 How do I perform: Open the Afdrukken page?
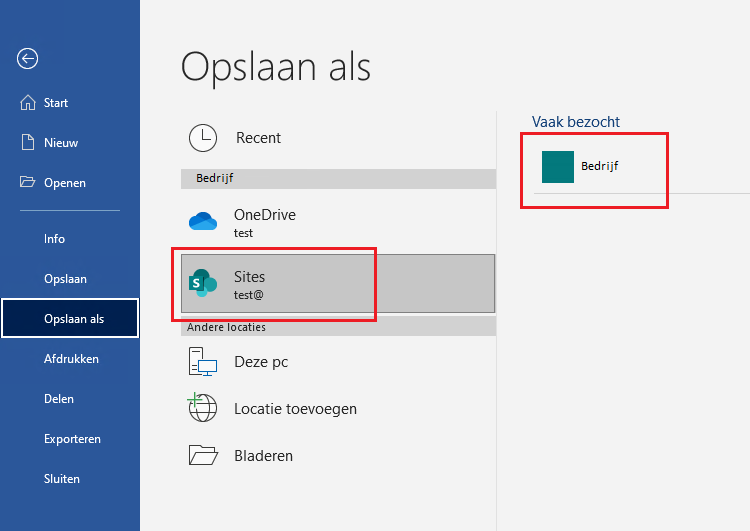[x=71, y=359]
